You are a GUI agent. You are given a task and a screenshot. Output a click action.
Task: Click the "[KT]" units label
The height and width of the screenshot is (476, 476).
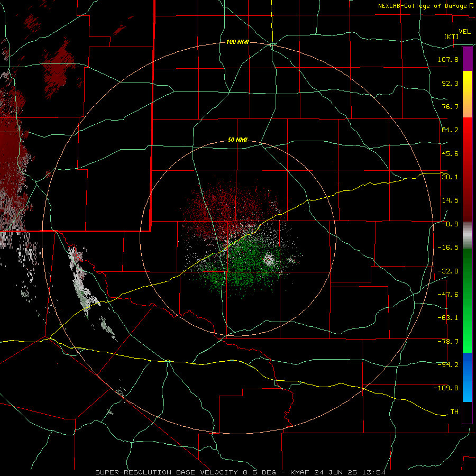pyautogui.click(x=452, y=36)
